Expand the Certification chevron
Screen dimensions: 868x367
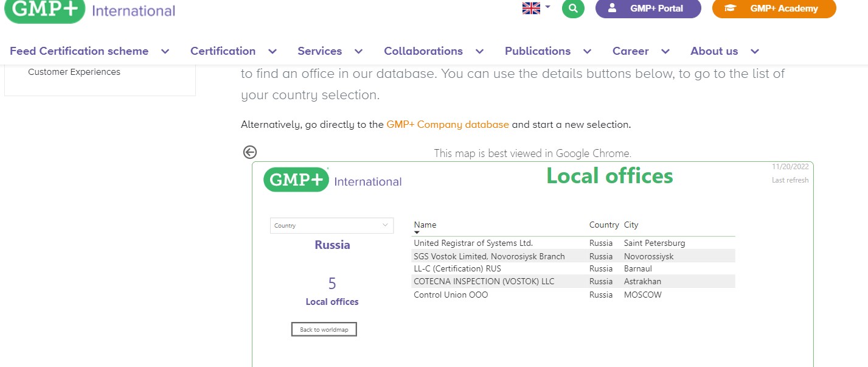tap(273, 52)
